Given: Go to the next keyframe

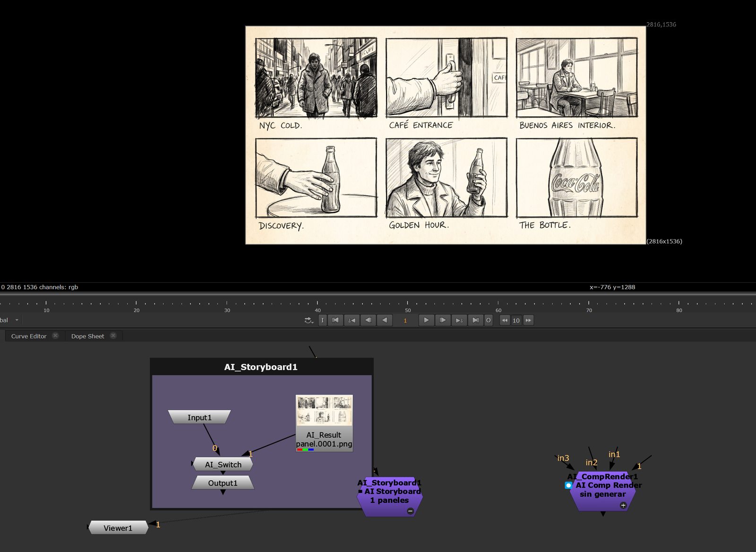Looking at the screenshot, I should pyautogui.click(x=459, y=320).
